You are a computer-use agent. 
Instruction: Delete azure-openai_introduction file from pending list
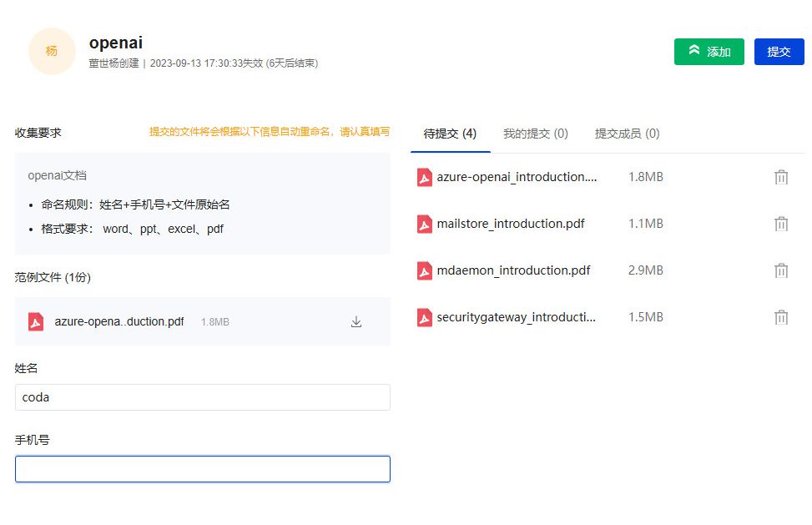coord(781,177)
